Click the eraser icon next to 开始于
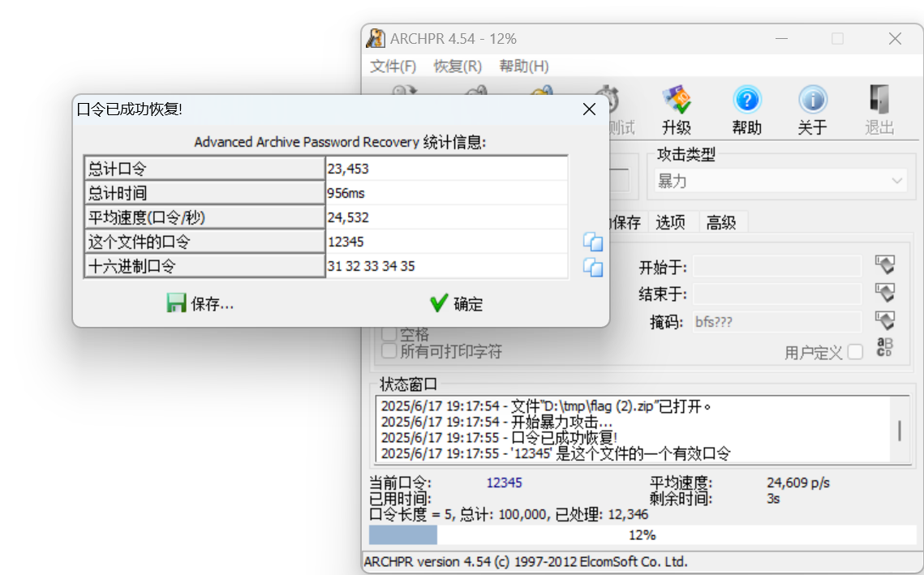This screenshot has width=924, height=575. [x=884, y=265]
